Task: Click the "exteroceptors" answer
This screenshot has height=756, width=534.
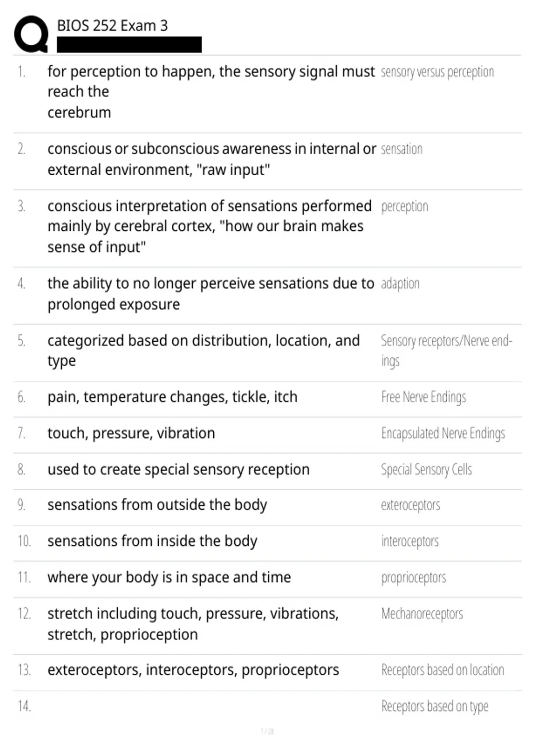Action: pyautogui.click(x=410, y=505)
